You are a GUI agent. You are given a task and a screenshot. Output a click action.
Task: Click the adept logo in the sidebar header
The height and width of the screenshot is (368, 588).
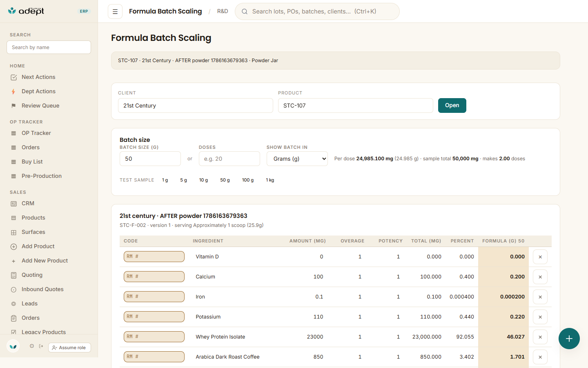click(x=26, y=11)
